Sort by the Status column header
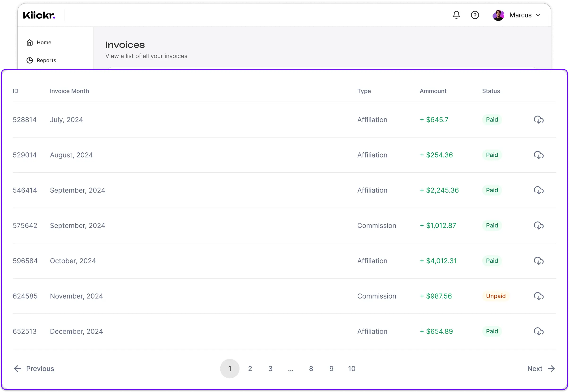Screen dimensions: 569x392 491,91
